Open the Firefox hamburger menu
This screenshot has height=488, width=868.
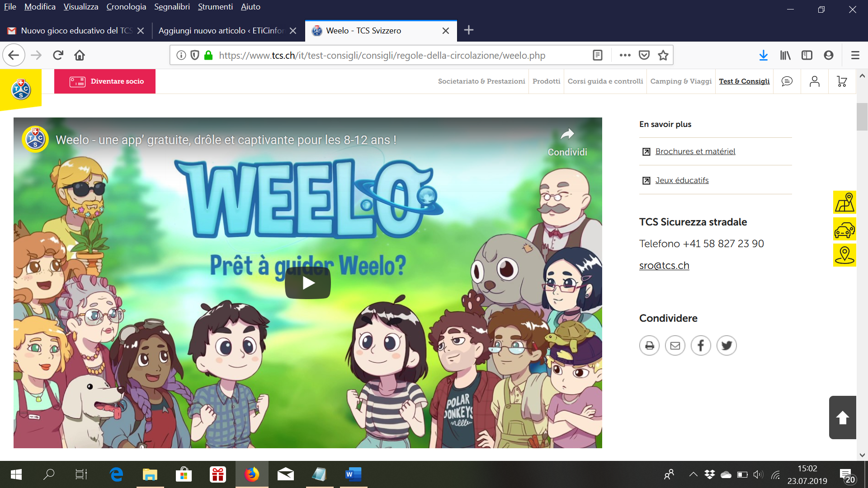pos(855,55)
